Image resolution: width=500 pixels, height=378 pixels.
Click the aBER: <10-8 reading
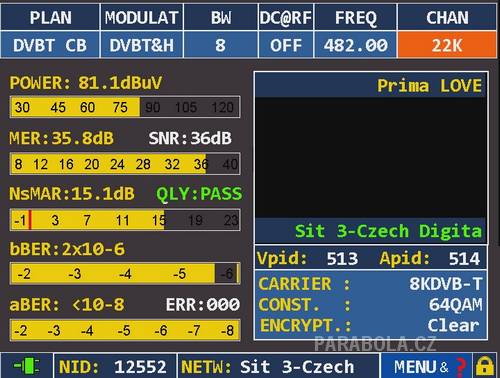[x=67, y=305]
